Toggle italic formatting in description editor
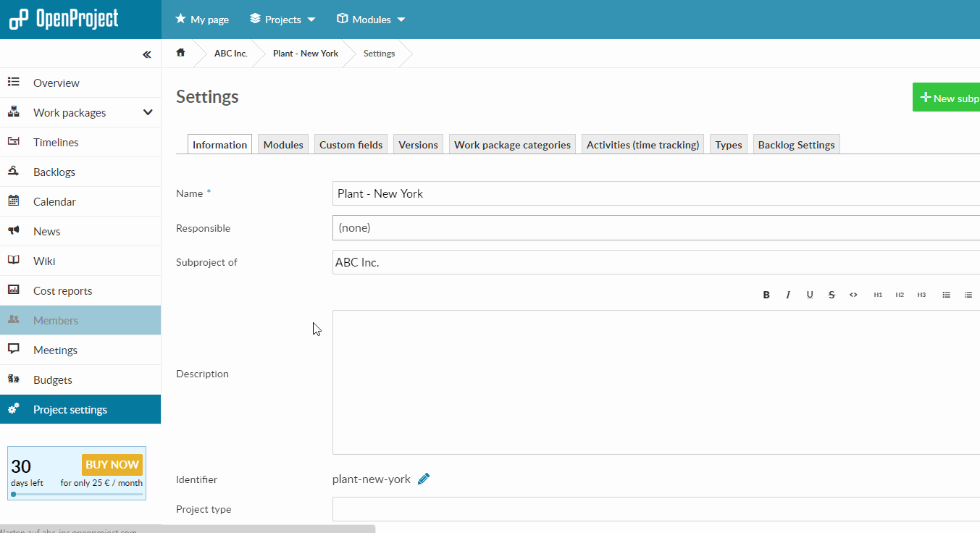Screen dimensions: 980x533 tap(788, 295)
